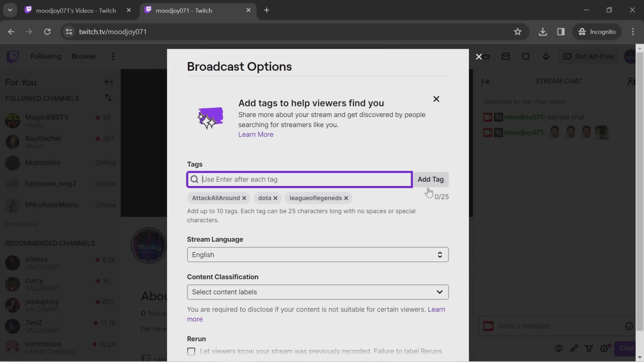
Task: Expand the Content Classification dropdown
Action: [318, 292]
